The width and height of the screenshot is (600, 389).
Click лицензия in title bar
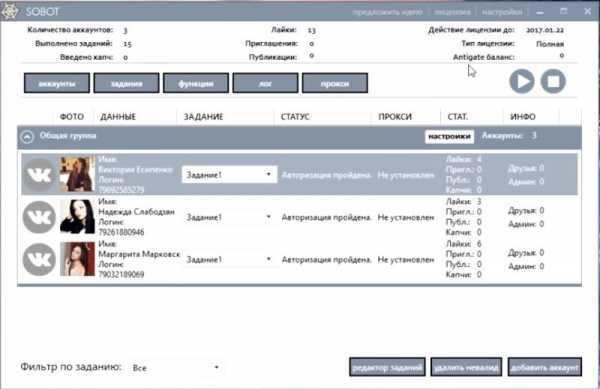pos(452,12)
